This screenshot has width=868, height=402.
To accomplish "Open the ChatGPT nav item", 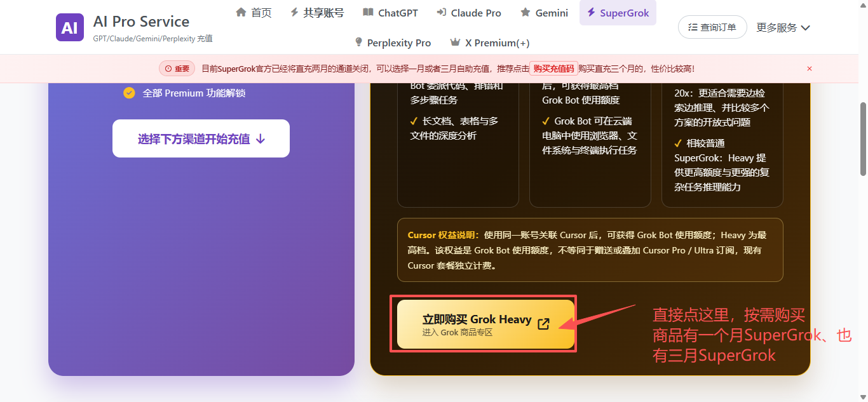I will click(x=391, y=13).
